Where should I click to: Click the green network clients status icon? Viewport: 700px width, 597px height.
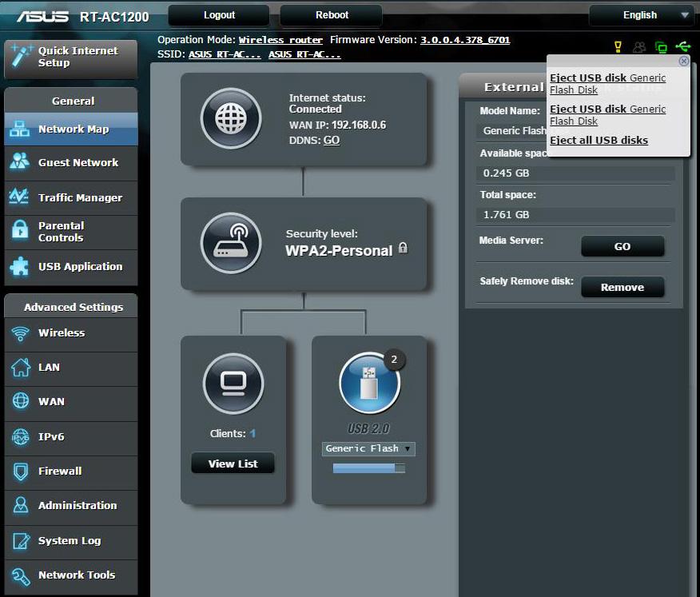pos(661,47)
